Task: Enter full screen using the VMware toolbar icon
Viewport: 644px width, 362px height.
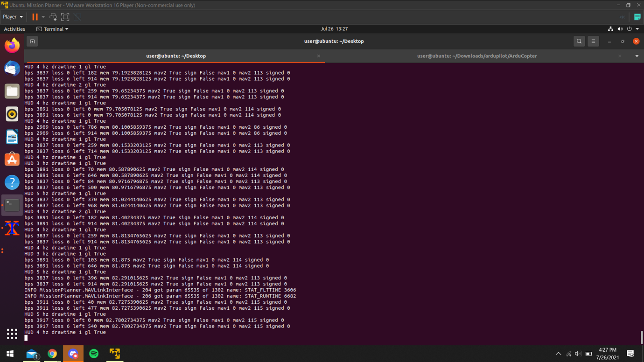Action: (x=65, y=17)
